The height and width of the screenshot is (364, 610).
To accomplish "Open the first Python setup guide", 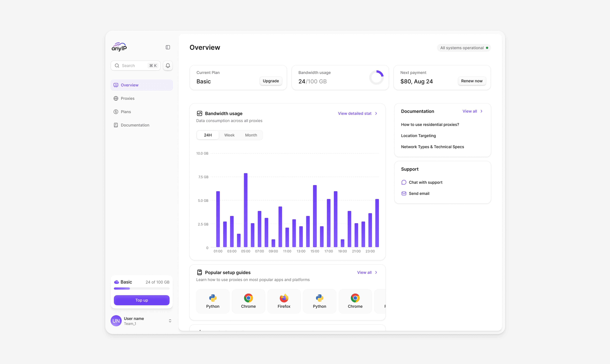I will tap(213, 301).
